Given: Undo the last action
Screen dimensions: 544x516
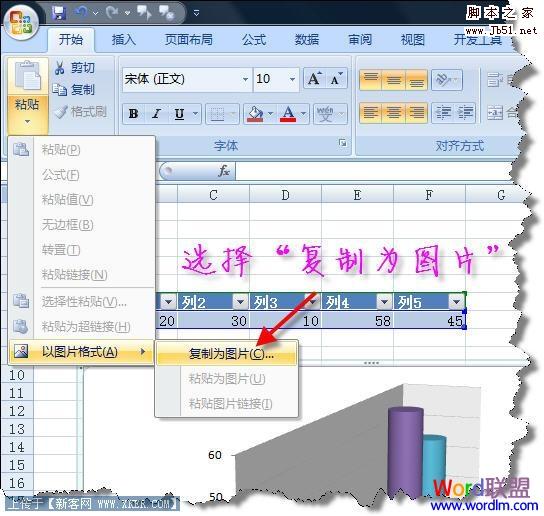Looking at the screenshot, I should pyautogui.click(x=81, y=13).
